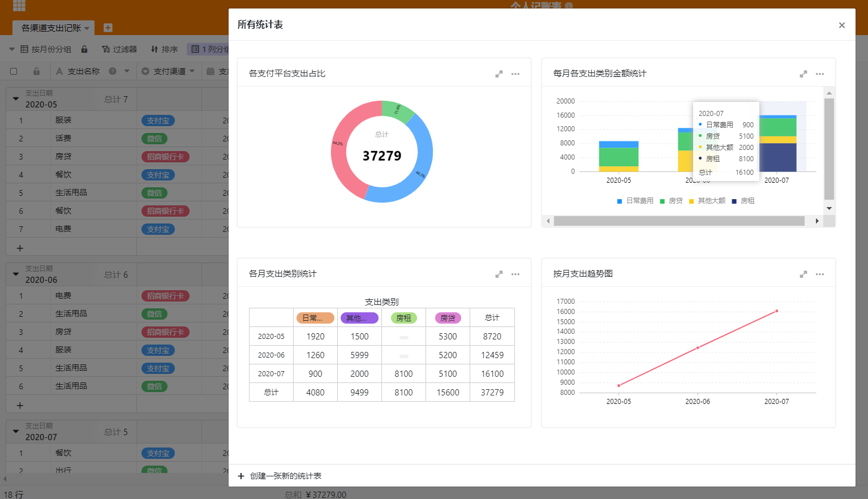Screen dimensions: 868x499
Task: Click the view lock icon
Action: [x=84, y=49]
